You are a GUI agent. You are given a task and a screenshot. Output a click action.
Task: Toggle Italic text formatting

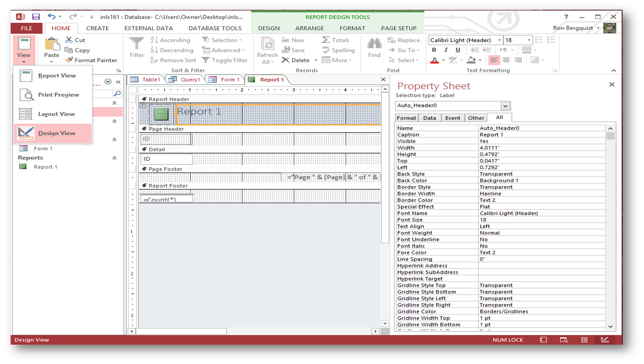coord(446,50)
